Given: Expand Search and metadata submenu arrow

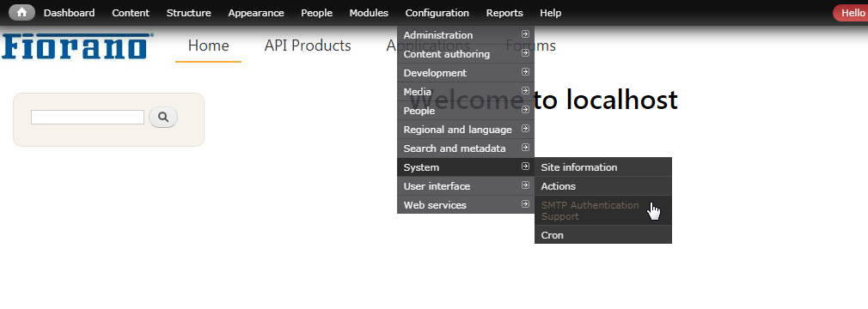Looking at the screenshot, I should (x=525, y=148).
